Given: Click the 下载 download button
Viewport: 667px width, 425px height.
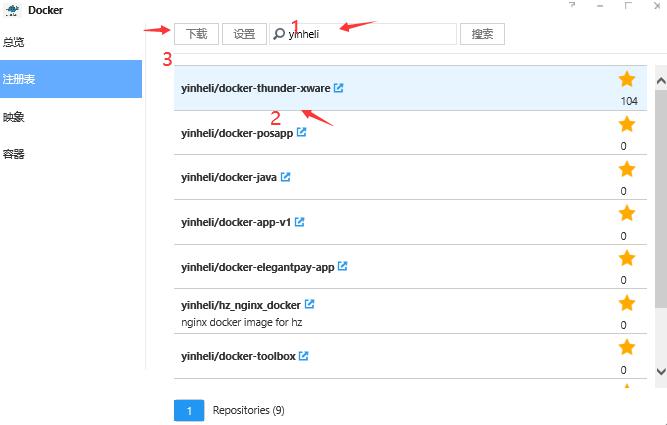Looking at the screenshot, I should pos(197,34).
